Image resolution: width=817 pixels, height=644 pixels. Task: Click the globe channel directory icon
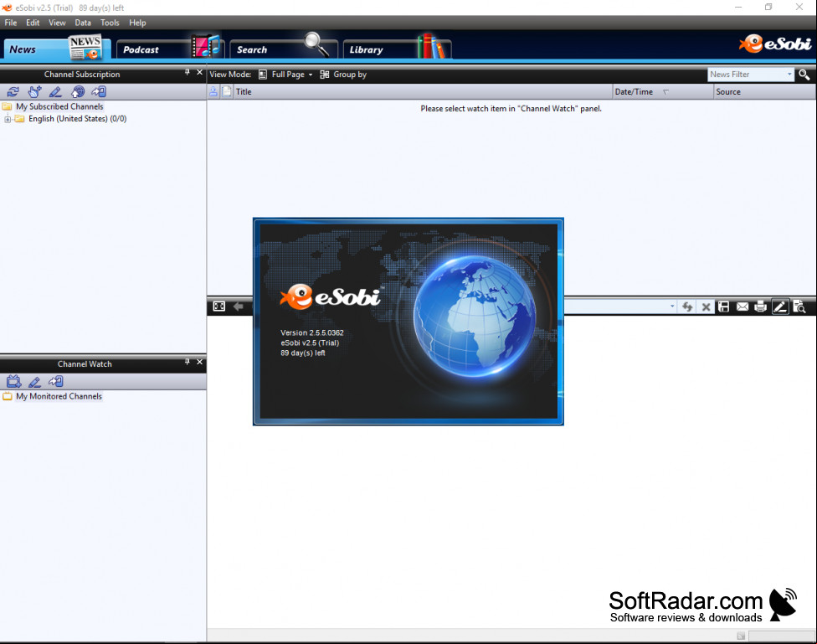click(x=78, y=92)
